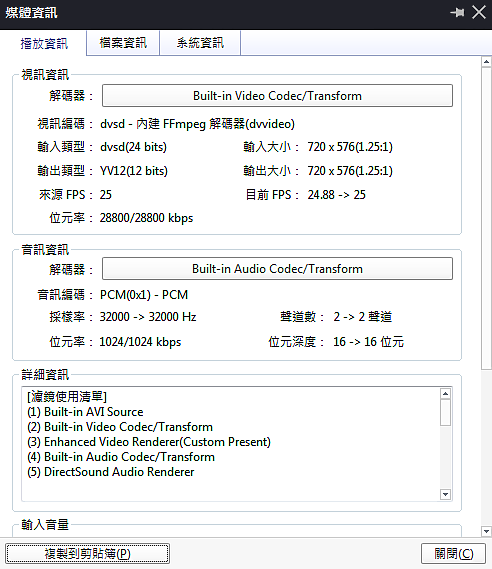The height and width of the screenshot is (569, 492).
Task: Switch to the 播放資訊 tab
Action: click(x=44, y=44)
